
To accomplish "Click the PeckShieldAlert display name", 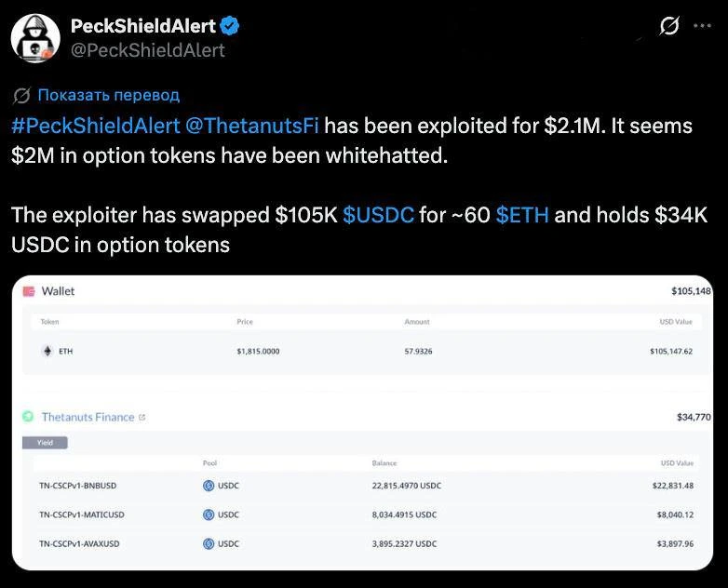I will coord(143,26).
